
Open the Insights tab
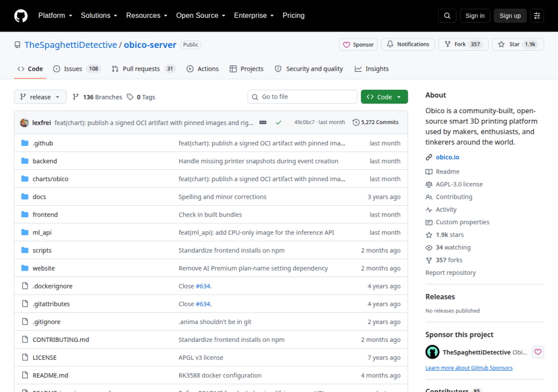point(372,69)
